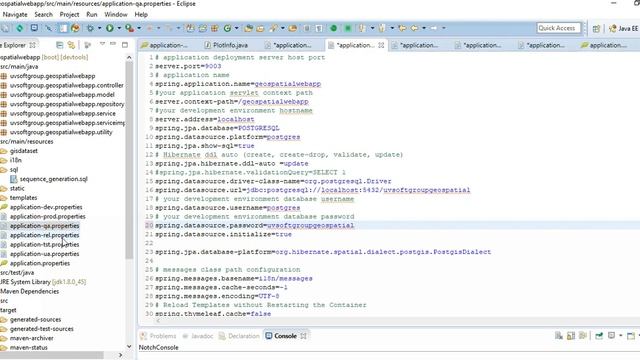
Task: Select the generated-sources folder
Action: pos(35,320)
